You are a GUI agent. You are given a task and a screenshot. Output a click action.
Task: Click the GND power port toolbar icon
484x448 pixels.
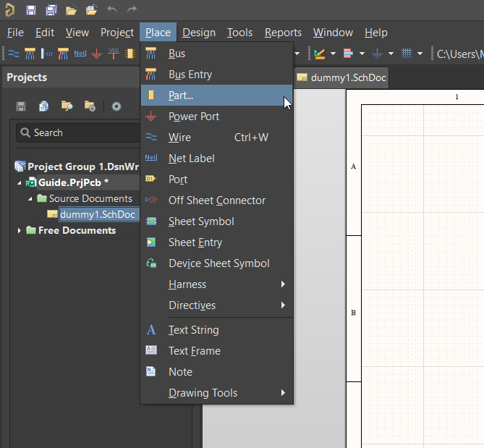pyautogui.click(x=96, y=54)
